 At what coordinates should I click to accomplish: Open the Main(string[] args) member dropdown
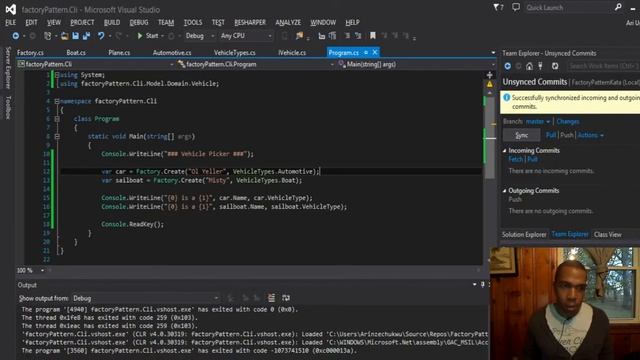tap(416, 64)
